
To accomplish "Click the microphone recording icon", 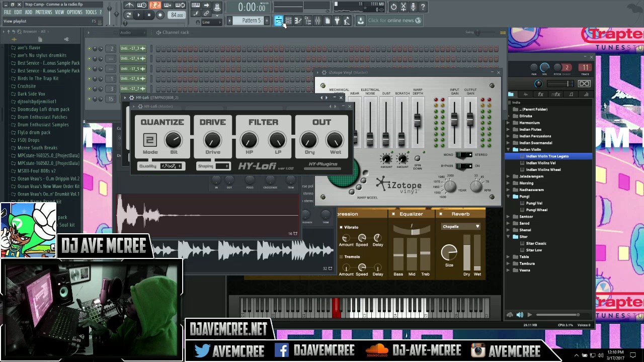I will point(413,7).
